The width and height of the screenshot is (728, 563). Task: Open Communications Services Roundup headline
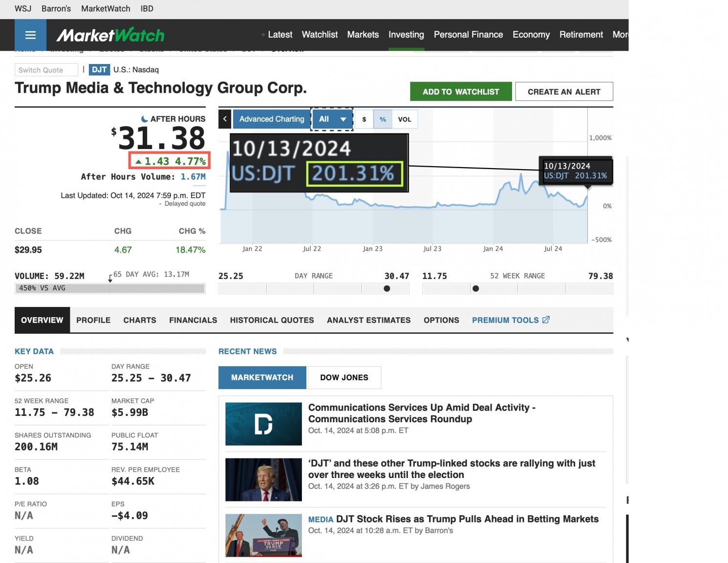(x=422, y=413)
